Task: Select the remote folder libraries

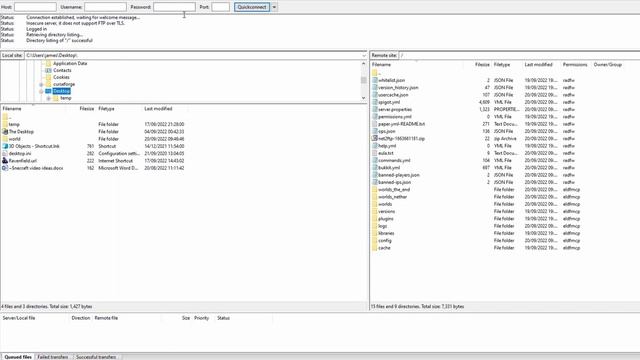Action: (x=386, y=233)
